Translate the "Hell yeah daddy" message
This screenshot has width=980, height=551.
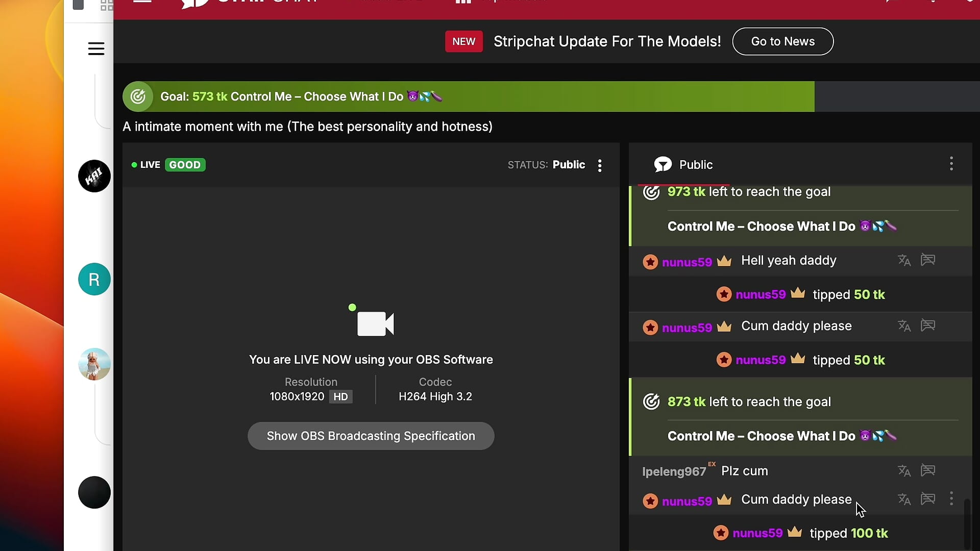tap(904, 260)
